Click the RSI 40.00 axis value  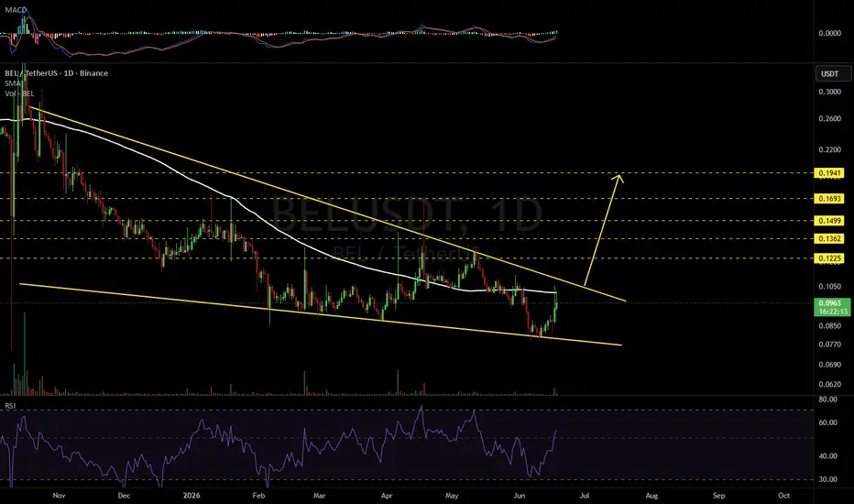(x=827, y=456)
